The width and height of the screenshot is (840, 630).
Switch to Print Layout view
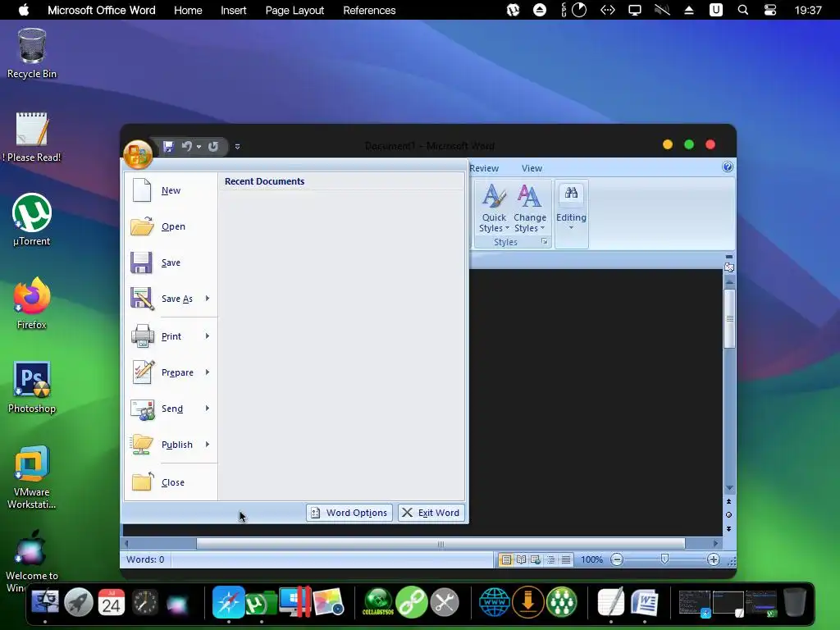505,559
